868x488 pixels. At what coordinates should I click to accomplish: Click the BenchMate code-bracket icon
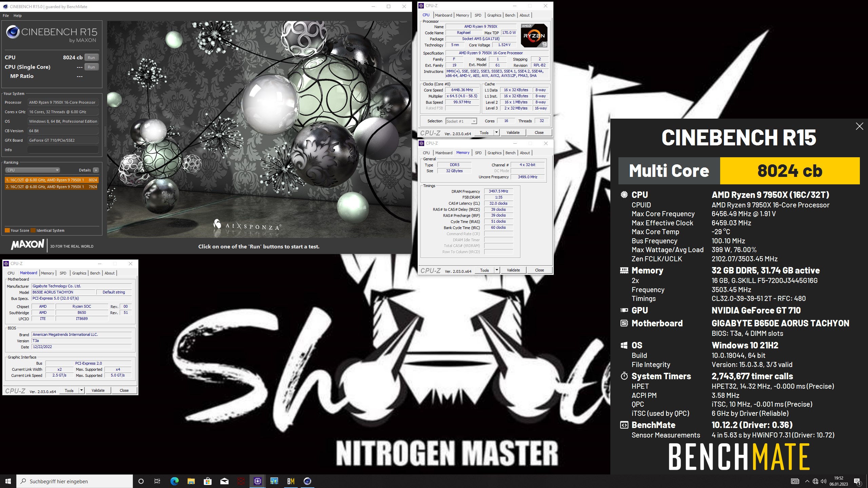point(624,425)
